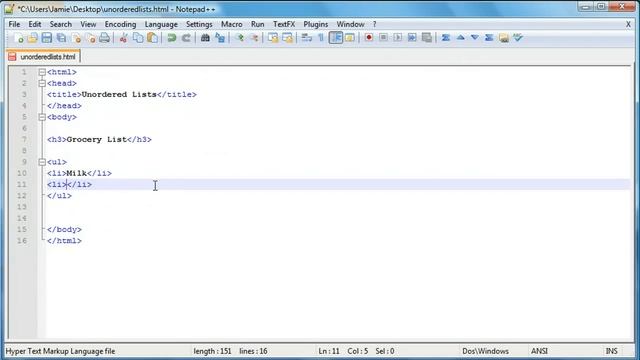Click the Redo toolbar icon
This screenshot has height=360, width=640.
[186, 38]
